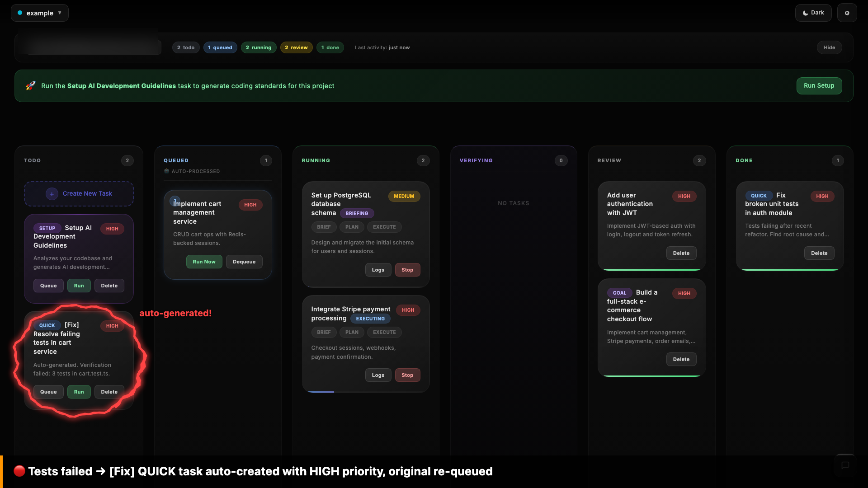Expand the BRIEFING stage on PostgreSQL schema card
The image size is (868, 488).
(357, 213)
